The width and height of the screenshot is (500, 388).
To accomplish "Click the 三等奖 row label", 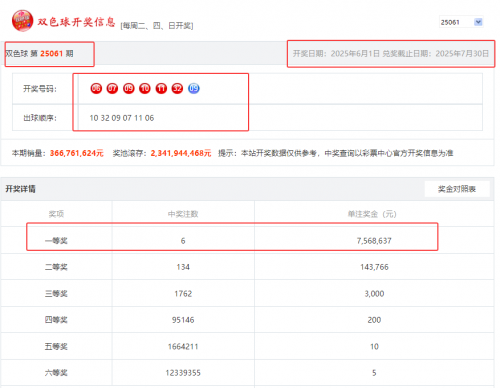I will 56,294.
